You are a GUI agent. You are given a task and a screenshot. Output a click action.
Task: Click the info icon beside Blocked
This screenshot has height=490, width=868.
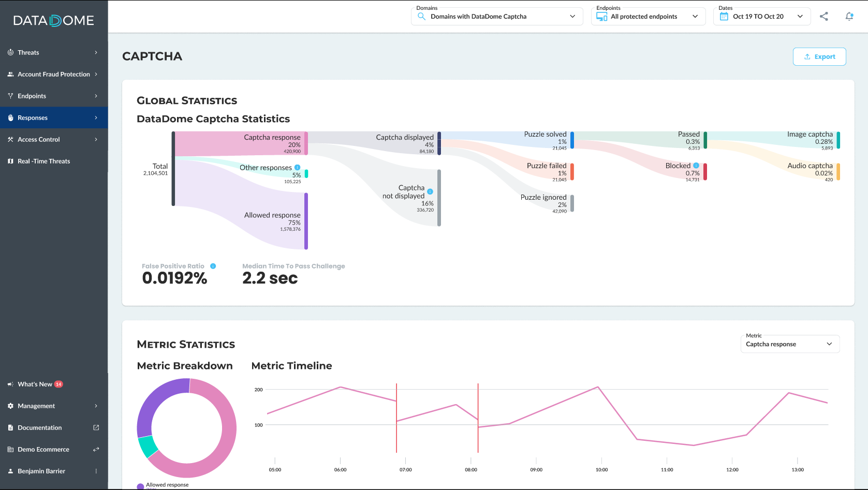696,166
